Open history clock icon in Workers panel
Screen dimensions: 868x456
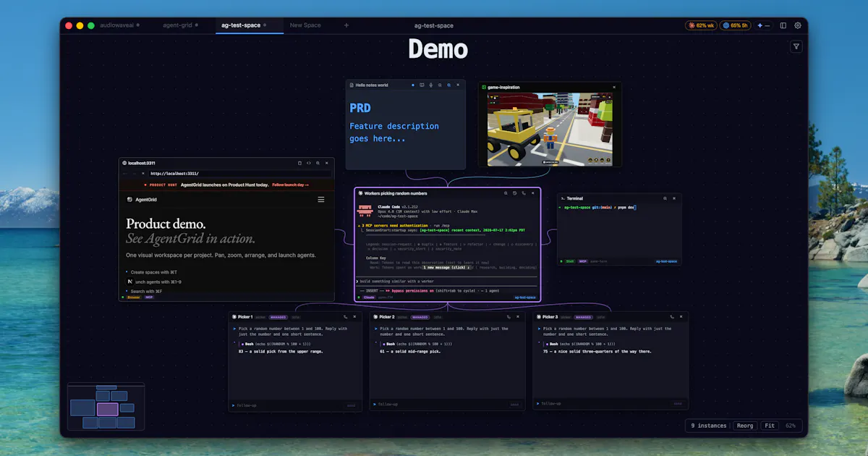[x=514, y=193]
